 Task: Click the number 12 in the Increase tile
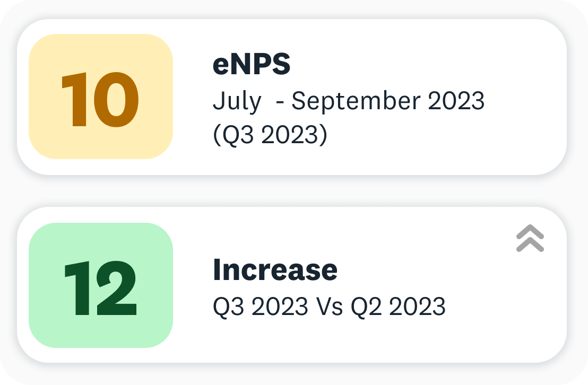[x=100, y=288]
